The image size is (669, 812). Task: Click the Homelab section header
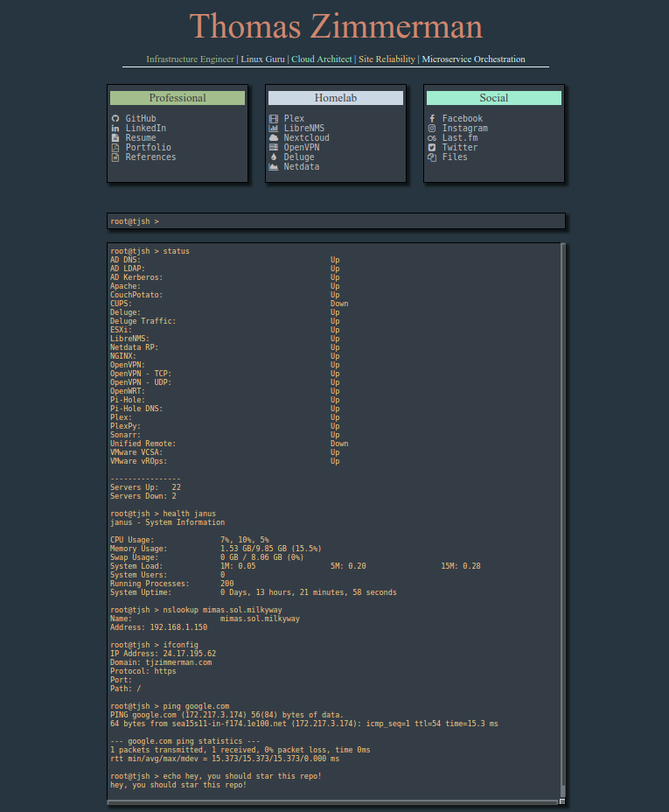(336, 98)
